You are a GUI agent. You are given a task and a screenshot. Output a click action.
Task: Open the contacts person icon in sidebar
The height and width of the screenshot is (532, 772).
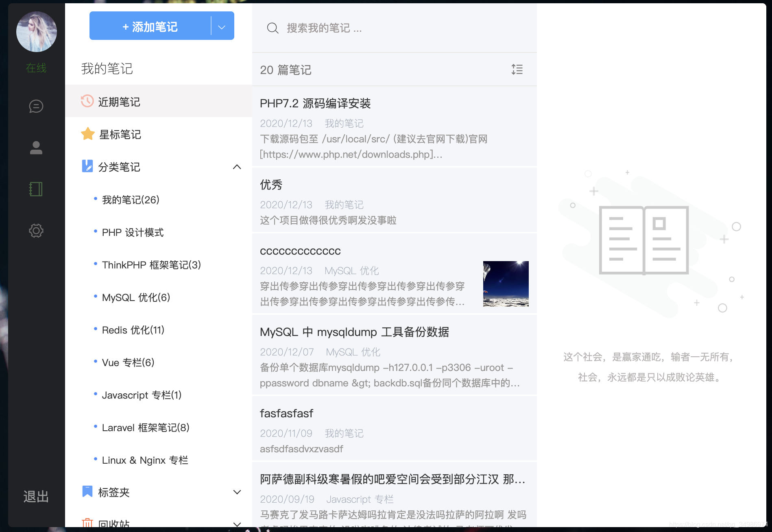click(x=36, y=148)
